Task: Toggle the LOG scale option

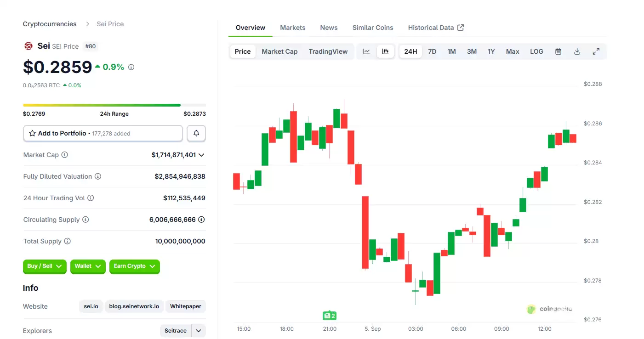Action: (x=536, y=51)
